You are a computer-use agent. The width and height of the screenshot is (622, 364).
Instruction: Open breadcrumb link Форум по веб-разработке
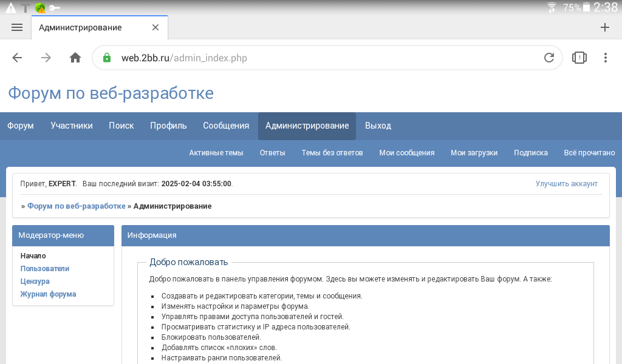[76, 206]
